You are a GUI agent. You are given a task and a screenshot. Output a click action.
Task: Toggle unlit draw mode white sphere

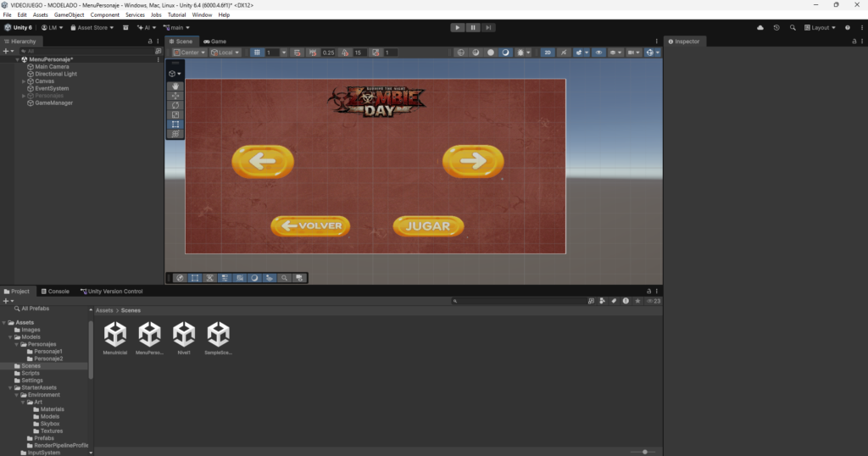coord(491,53)
